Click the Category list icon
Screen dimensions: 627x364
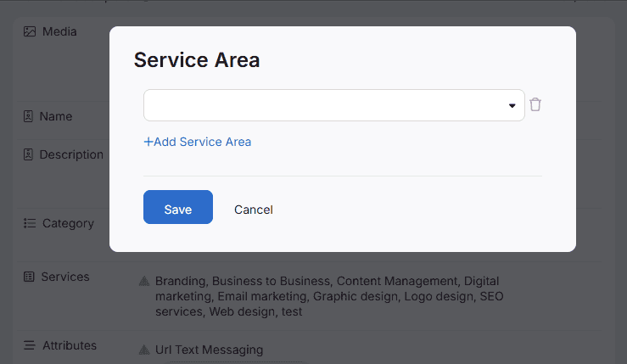(x=30, y=223)
